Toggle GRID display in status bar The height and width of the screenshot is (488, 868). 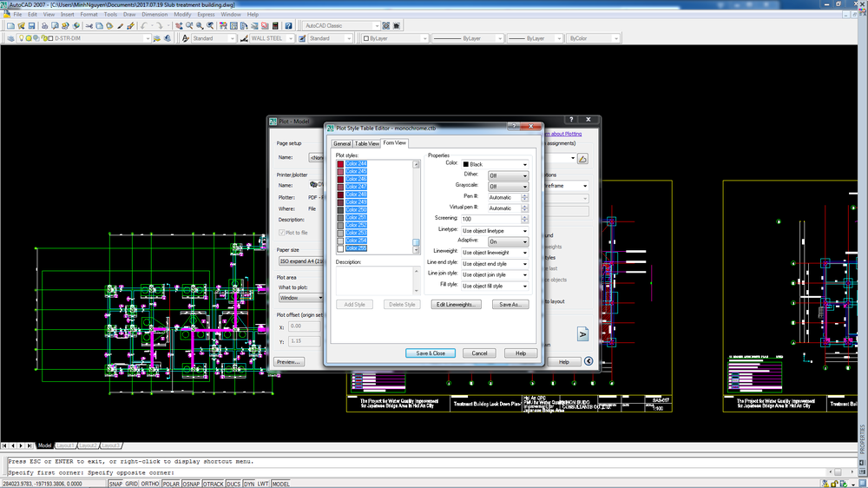(131, 484)
